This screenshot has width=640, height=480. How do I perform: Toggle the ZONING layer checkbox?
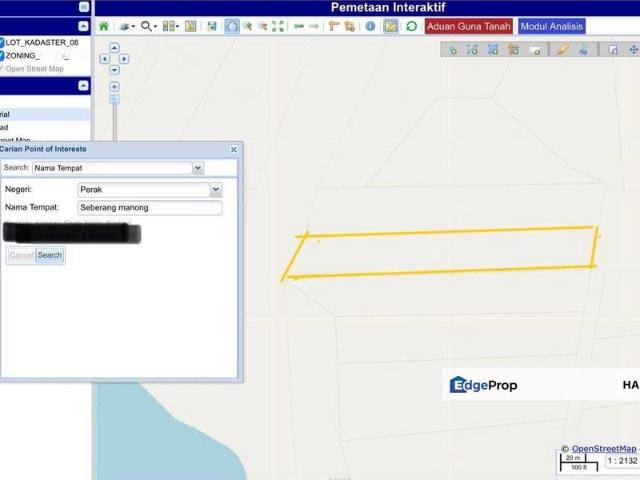(x=2, y=56)
